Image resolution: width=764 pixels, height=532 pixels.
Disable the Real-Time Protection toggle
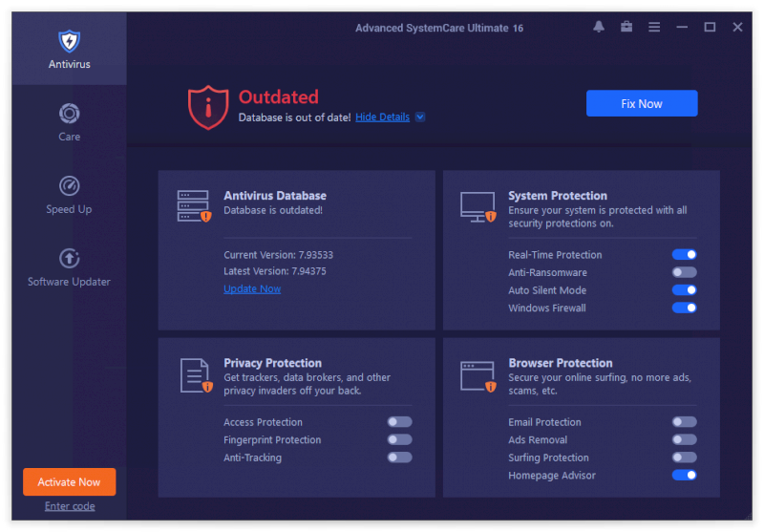[684, 255]
